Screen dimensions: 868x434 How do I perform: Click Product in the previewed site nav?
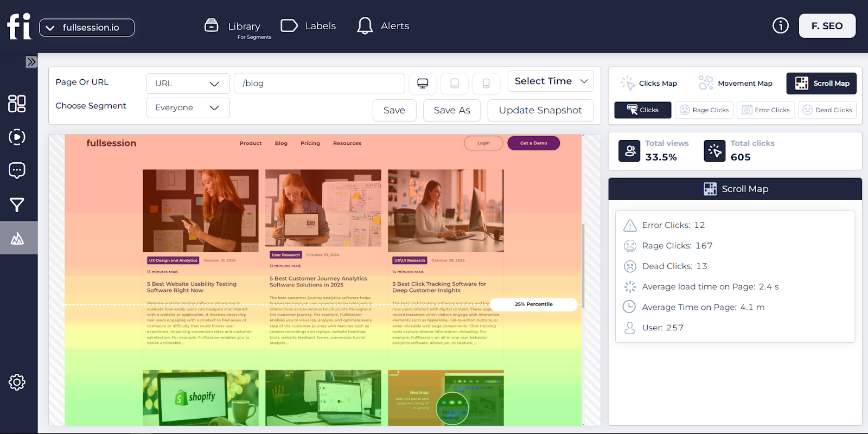[251, 143]
